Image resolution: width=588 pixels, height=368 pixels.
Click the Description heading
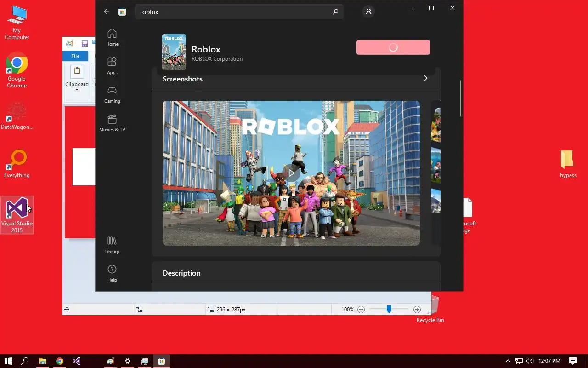(181, 273)
